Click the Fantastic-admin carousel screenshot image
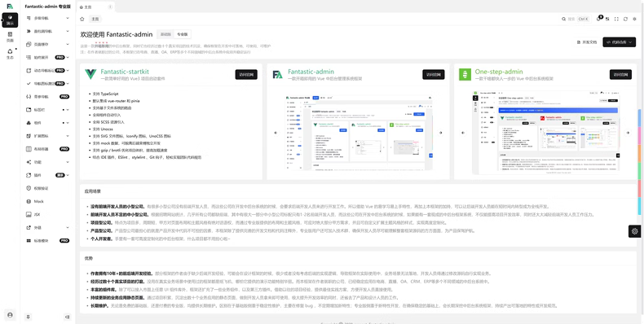This screenshot has height=324, width=644. (x=358, y=133)
